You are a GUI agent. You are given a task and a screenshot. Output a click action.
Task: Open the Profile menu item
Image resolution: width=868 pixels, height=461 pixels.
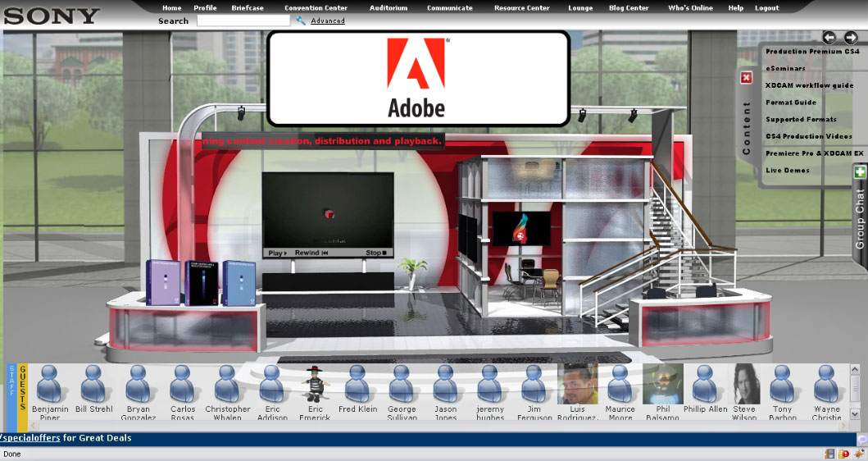(205, 7)
